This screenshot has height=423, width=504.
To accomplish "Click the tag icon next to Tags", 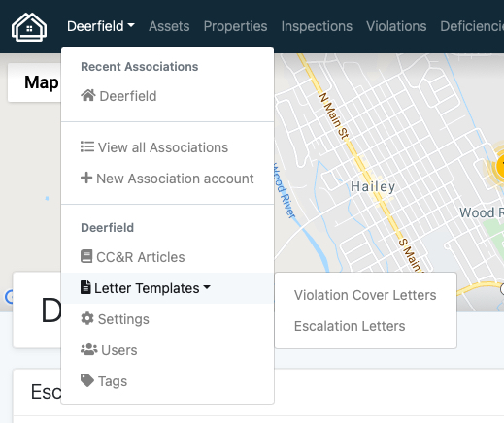I will click(87, 380).
